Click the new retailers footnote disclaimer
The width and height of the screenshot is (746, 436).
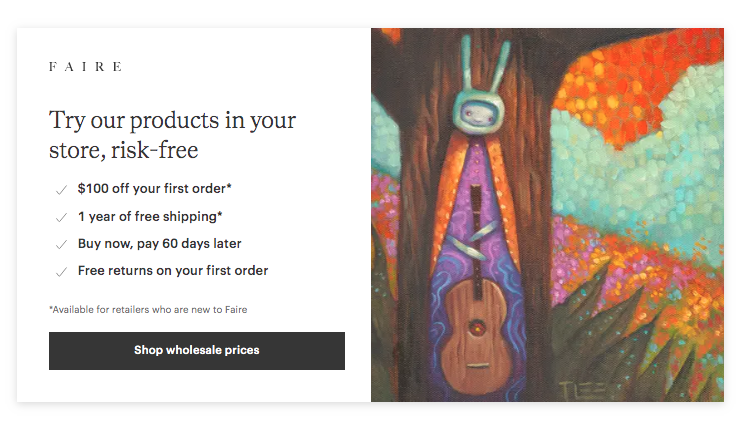148,309
